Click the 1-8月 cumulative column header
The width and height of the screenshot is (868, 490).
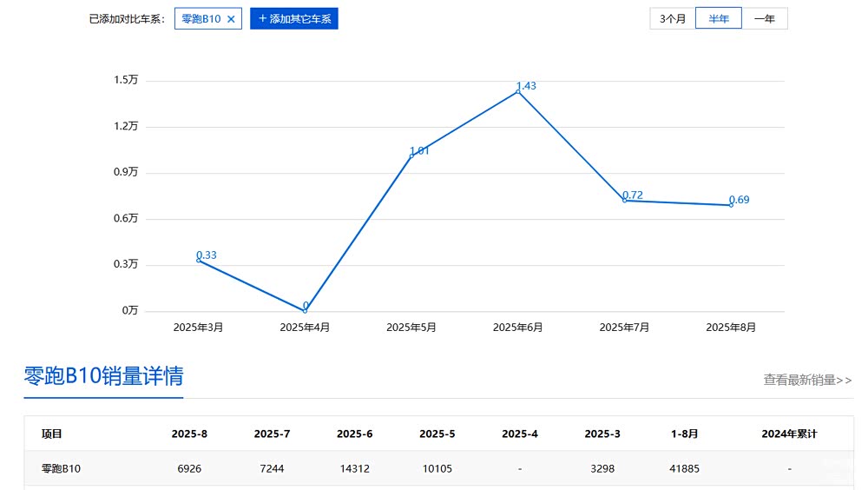pos(684,434)
